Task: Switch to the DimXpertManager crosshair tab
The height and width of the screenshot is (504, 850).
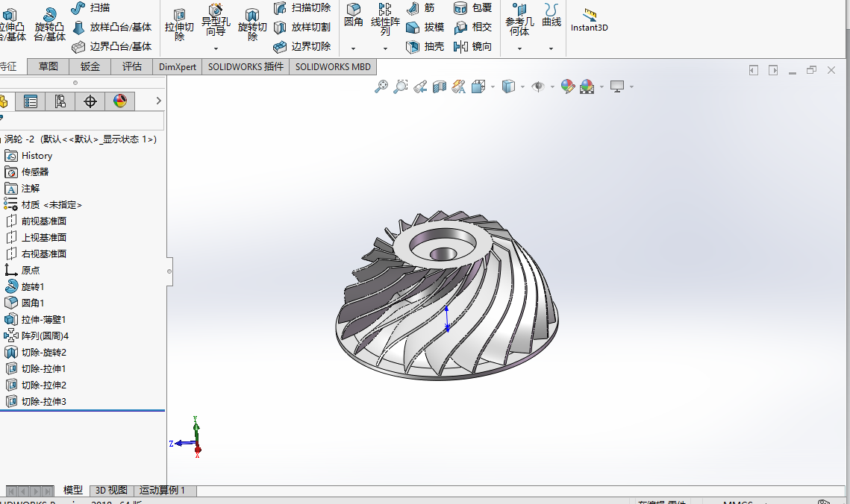Action: [x=90, y=101]
